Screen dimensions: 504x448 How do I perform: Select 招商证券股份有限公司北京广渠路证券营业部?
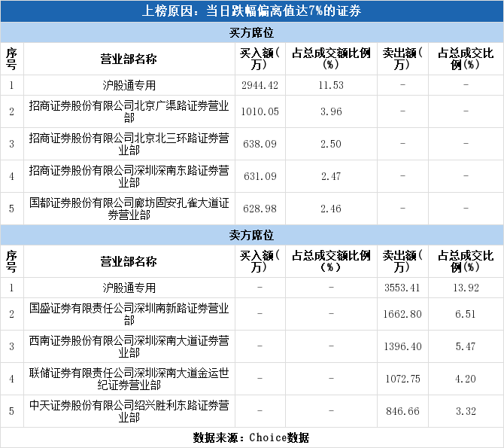pyautogui.click(x=129, y=111)
